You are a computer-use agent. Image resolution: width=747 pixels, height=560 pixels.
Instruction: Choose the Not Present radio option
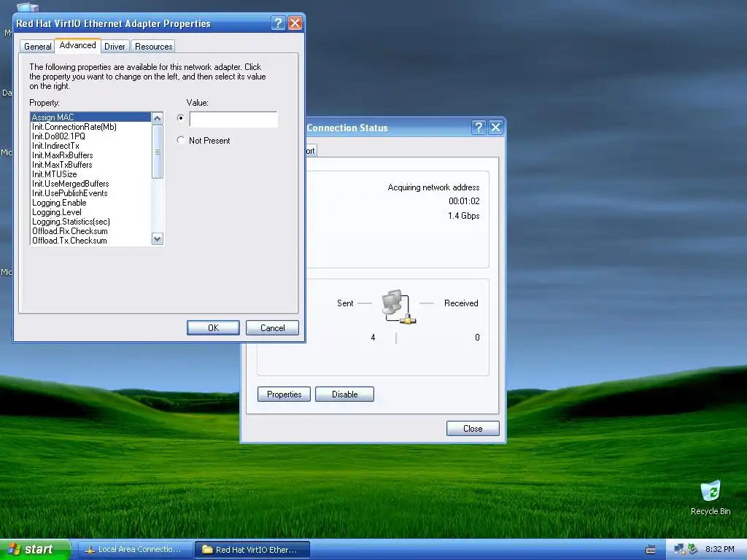181,140
